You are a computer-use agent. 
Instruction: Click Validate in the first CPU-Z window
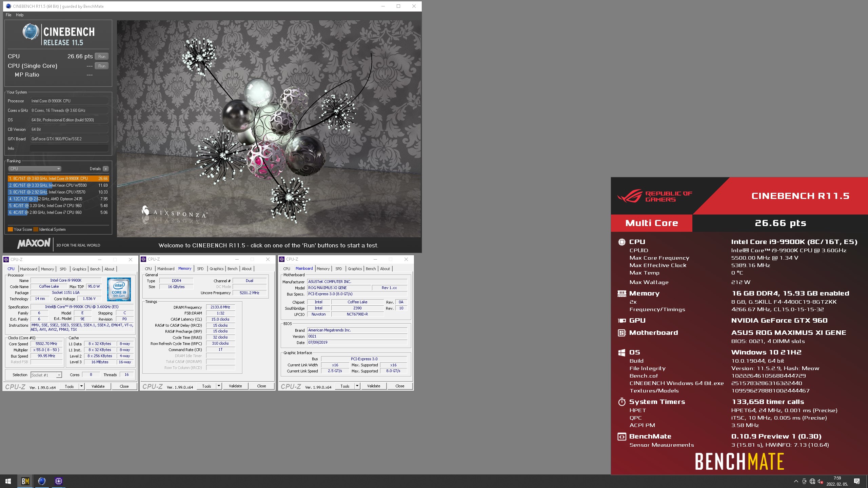tap(98, 386)
